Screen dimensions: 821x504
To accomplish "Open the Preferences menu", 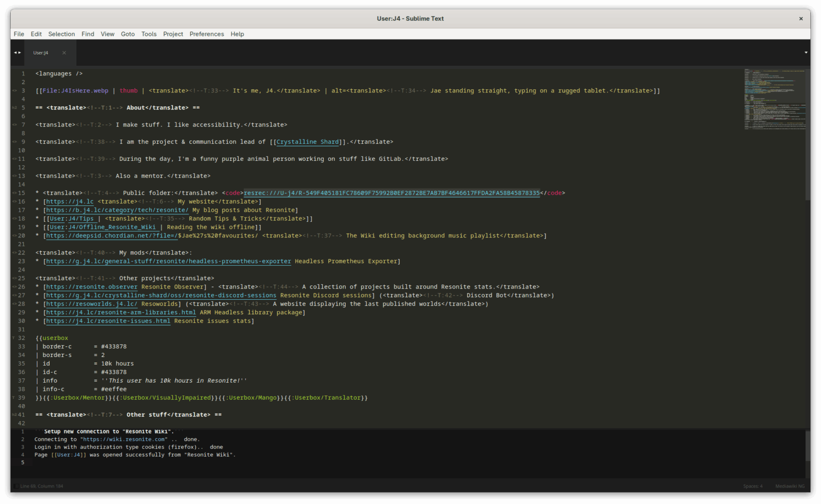I will pos(206,34).
